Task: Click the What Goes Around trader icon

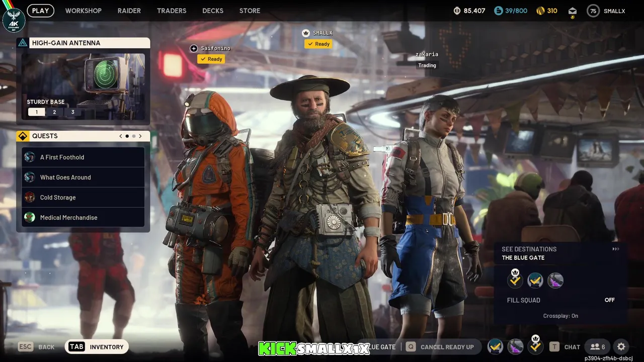Action: pyautogui.click(x=30, y=177)
